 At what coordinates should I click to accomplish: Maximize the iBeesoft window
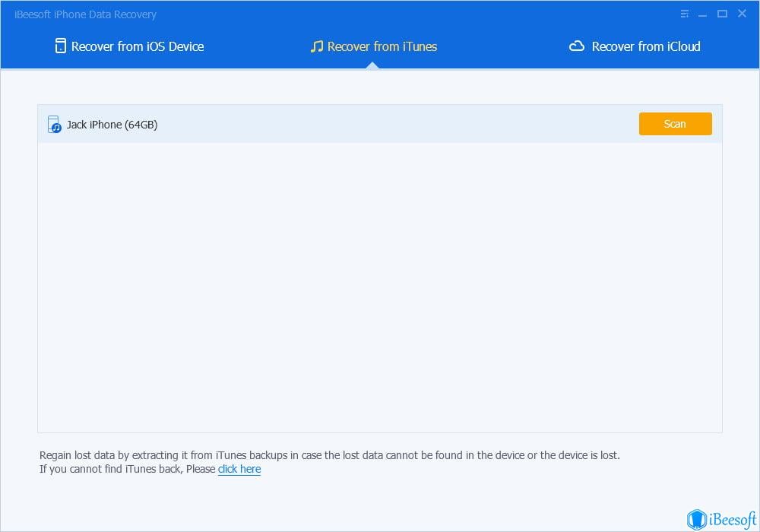pos(722,14)
